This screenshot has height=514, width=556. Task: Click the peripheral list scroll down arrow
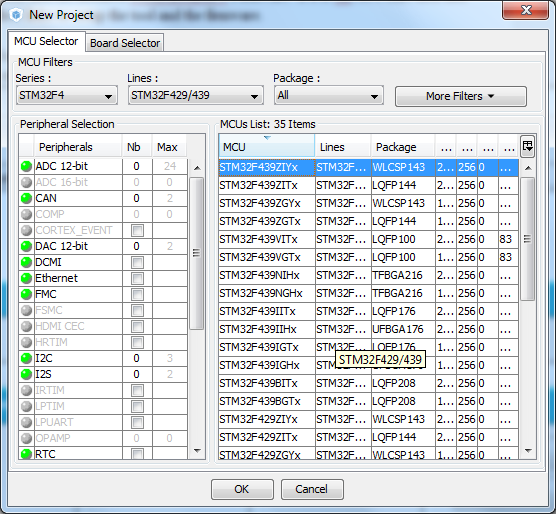pos(197,451)
